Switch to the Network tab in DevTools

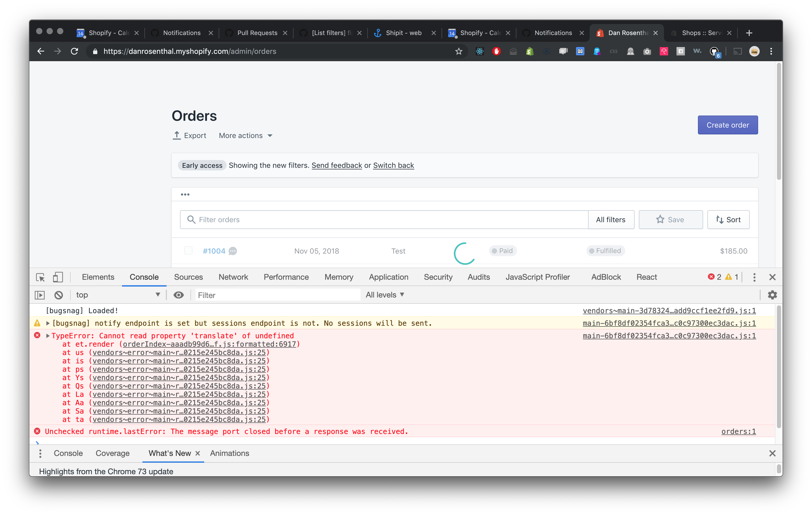233,277
